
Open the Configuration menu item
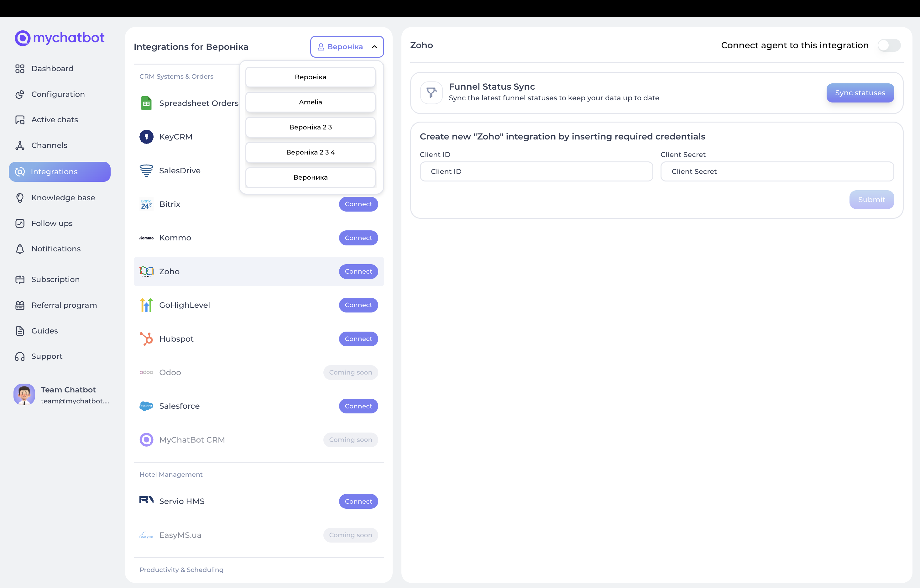coord(58,94)
